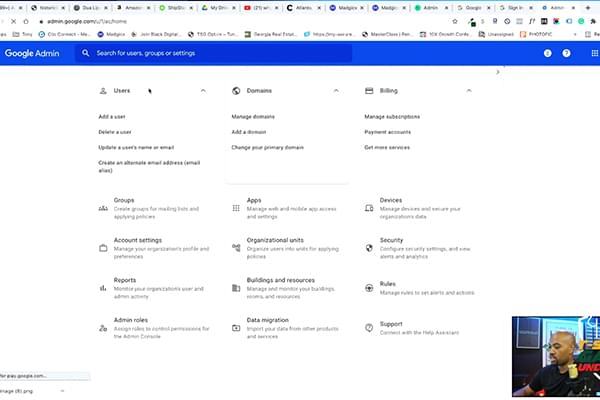Open the Reports chart icon
The width and height of the screenshot is (600, 400).
(103, 286)
